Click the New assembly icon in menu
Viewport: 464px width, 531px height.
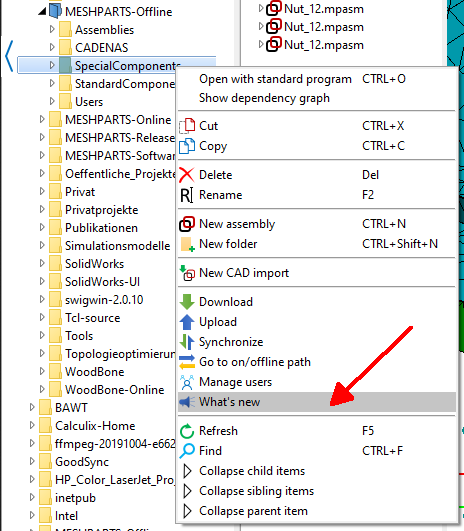coord(187,224)
